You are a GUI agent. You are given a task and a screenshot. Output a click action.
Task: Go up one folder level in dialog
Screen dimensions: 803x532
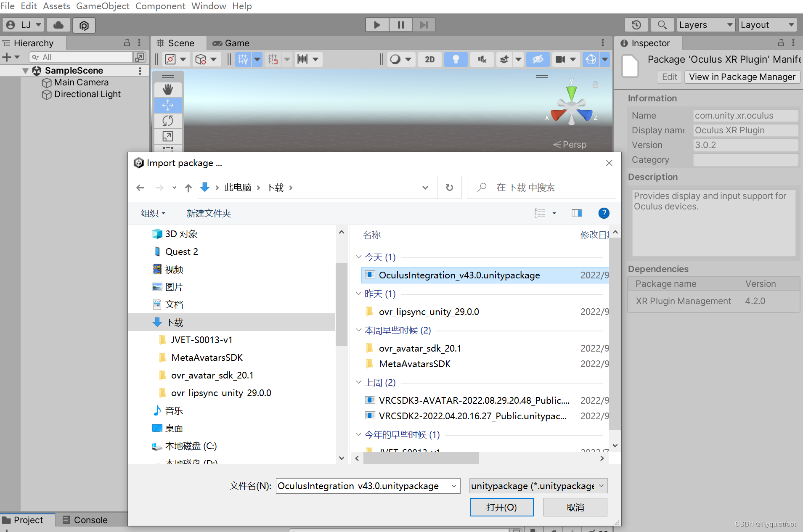[188, 188]
